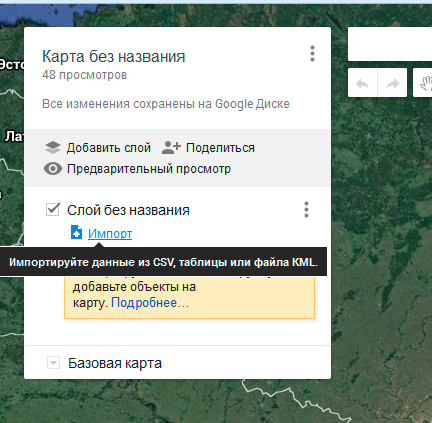Click the layer name Слой без названия
The width and height of the screenshot is (432, 423).
point(128,210)
